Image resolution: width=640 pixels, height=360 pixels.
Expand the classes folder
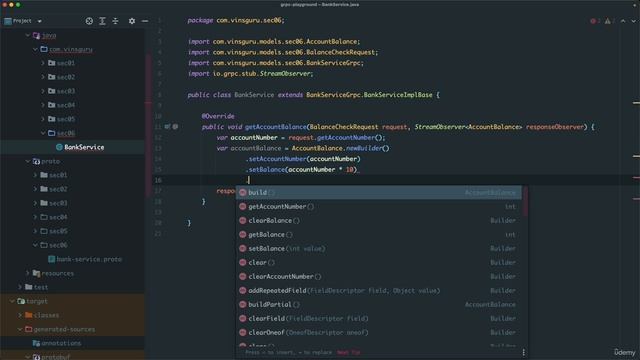click(x=20, y=315)
